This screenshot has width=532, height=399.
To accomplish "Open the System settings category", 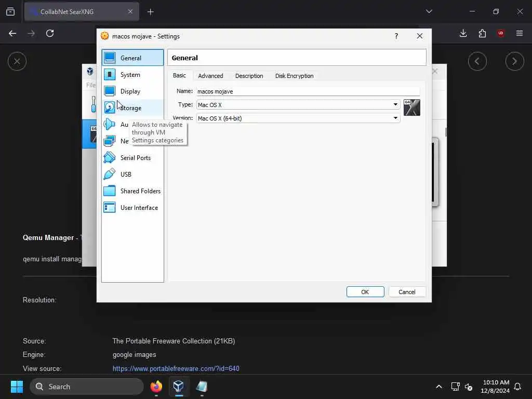I will [x=132, y=75].
